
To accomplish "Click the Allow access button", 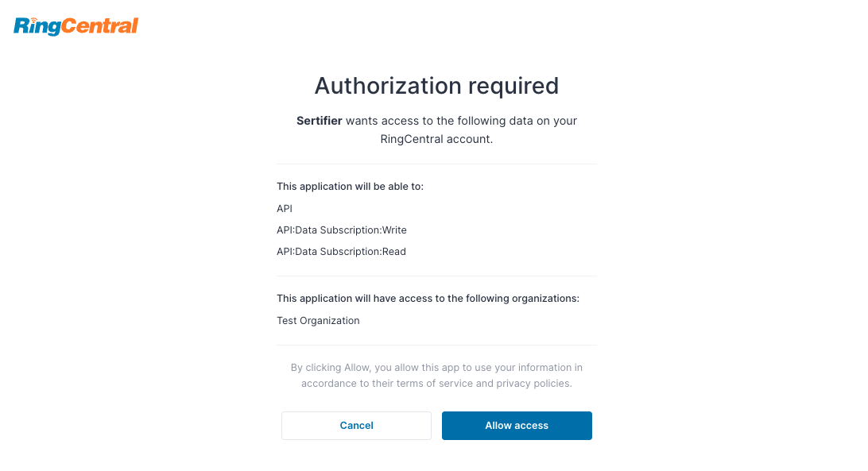I will [x=517, y=426].
